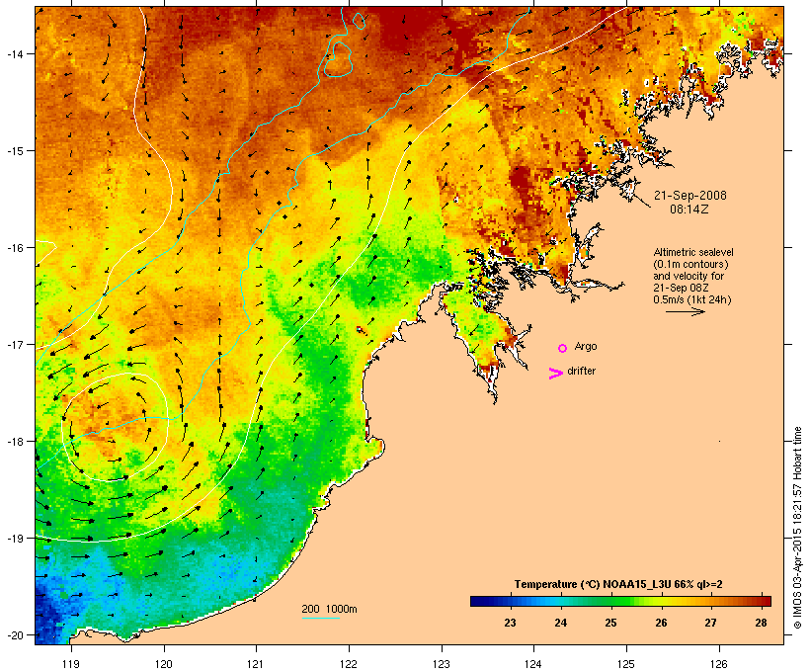The image size is (810, 672).
Task: Click the green section of colorbar near 25
Action: coord(612,601)
